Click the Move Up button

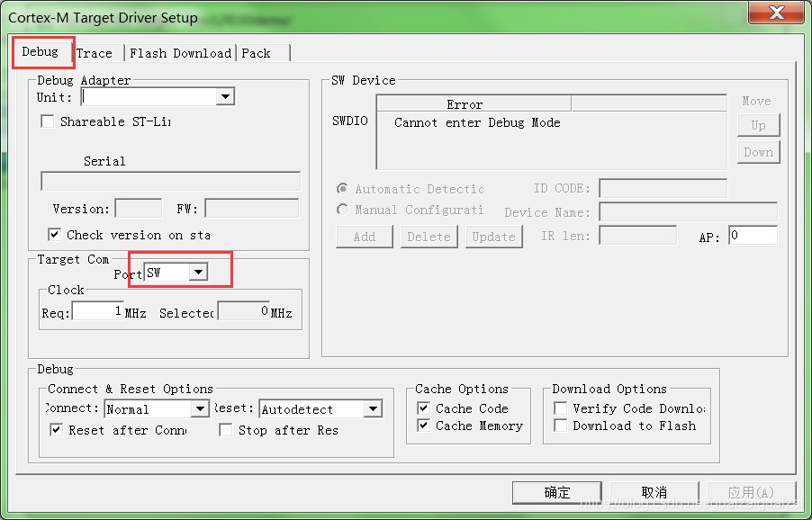758,125
